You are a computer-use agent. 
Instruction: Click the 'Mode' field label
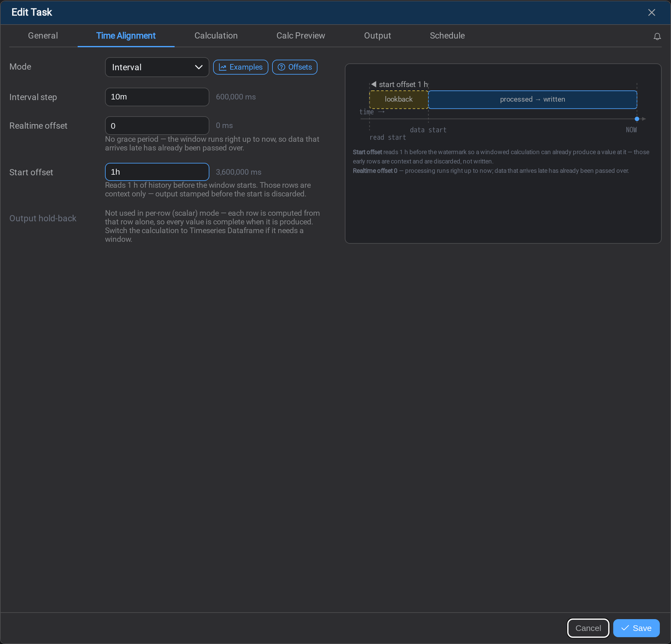pyautogui.click(x=20, y=67)
